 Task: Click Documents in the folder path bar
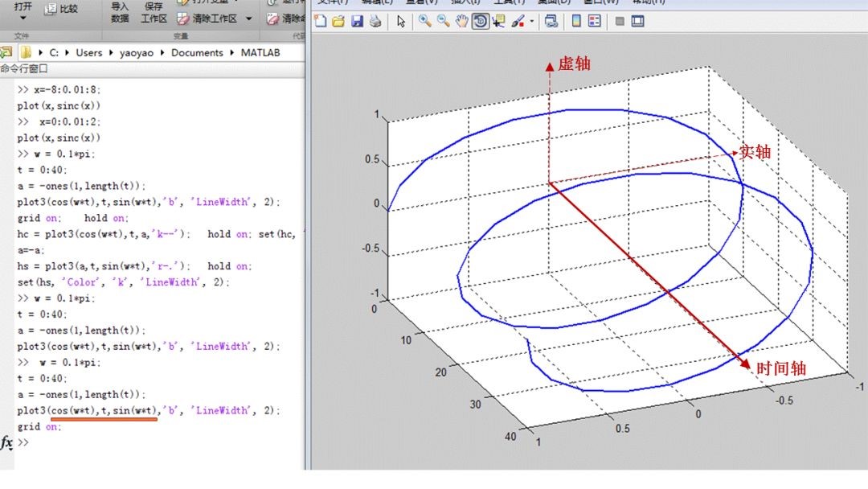coord(197,52)
